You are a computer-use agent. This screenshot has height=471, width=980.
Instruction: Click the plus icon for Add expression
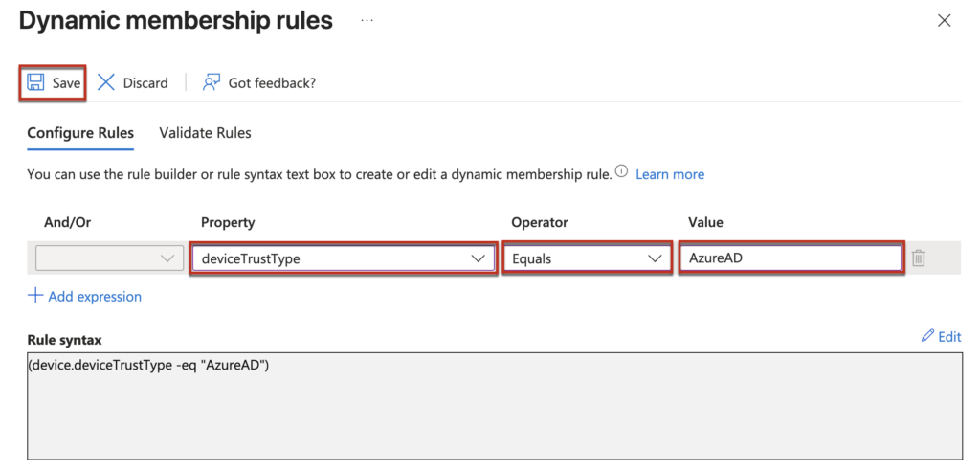(x=35, y=296)
